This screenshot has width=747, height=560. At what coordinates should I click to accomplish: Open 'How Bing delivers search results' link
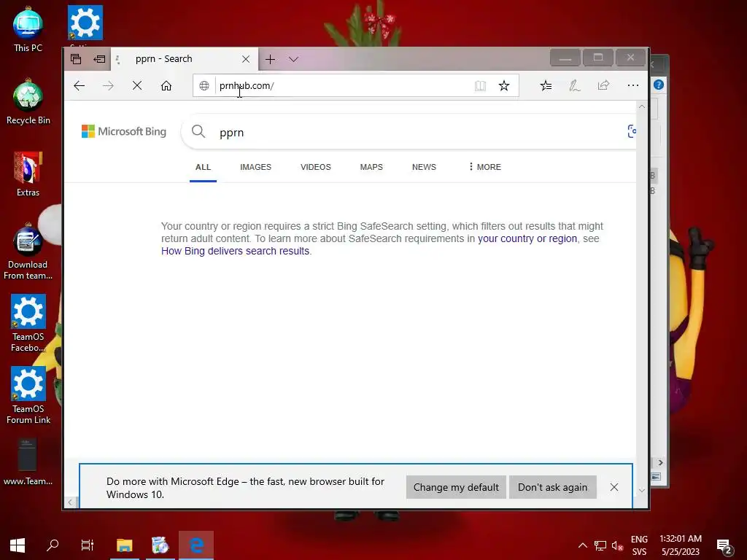coord(236,251)
